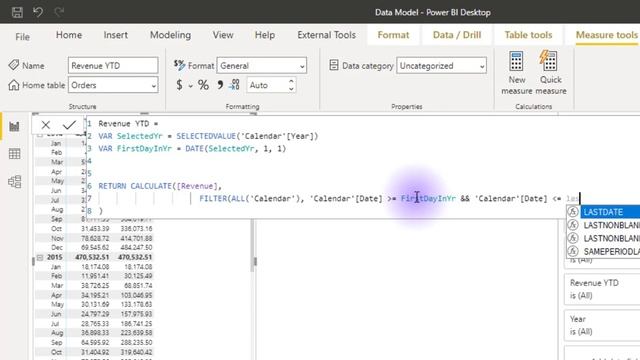Cancel the formula with X icon
This screenshot has height=360, width=640.
tap(46, 125)
